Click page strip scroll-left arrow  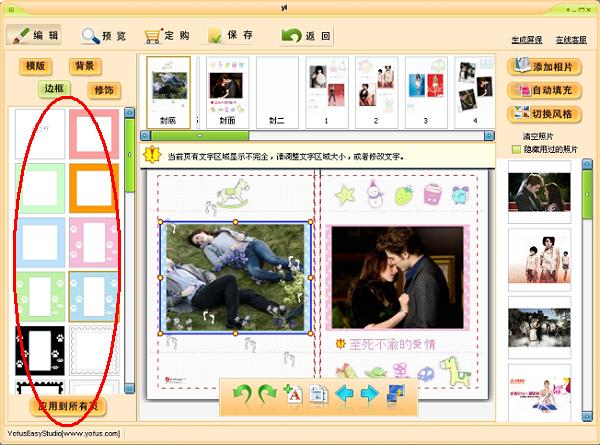tap(145, 135)
